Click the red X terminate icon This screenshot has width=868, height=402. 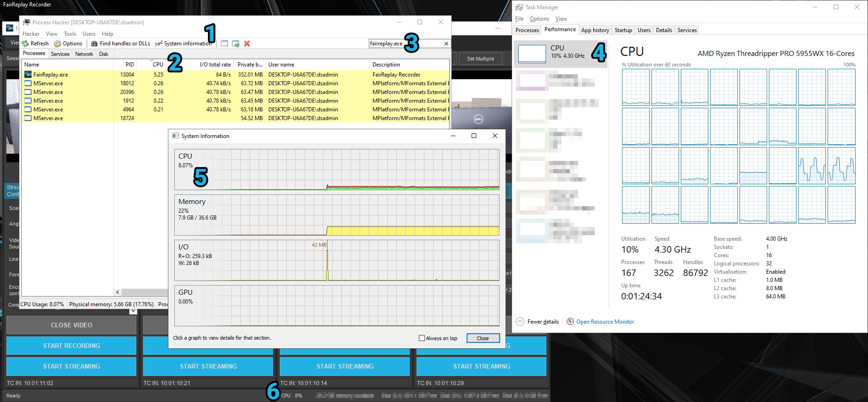(x=247, y=44)
